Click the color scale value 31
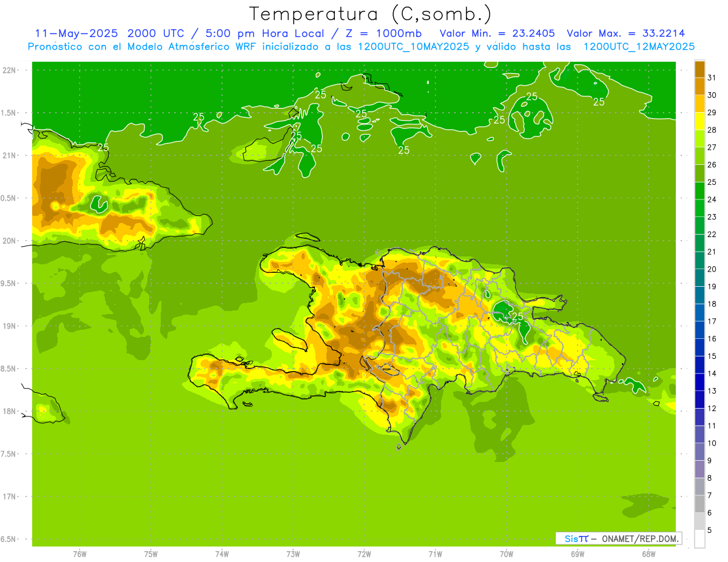The image size is (728, 562). tap(712, 78)
